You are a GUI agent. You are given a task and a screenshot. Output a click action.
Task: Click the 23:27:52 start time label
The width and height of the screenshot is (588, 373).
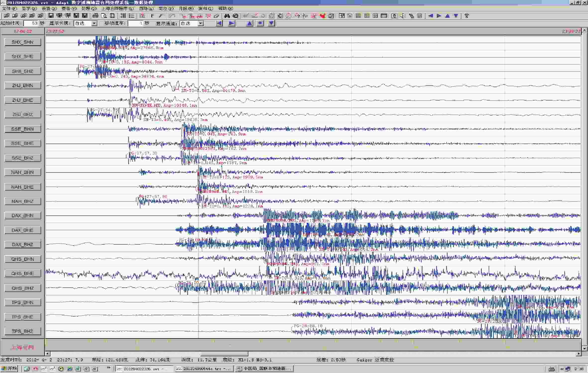[x=55, y=31]
